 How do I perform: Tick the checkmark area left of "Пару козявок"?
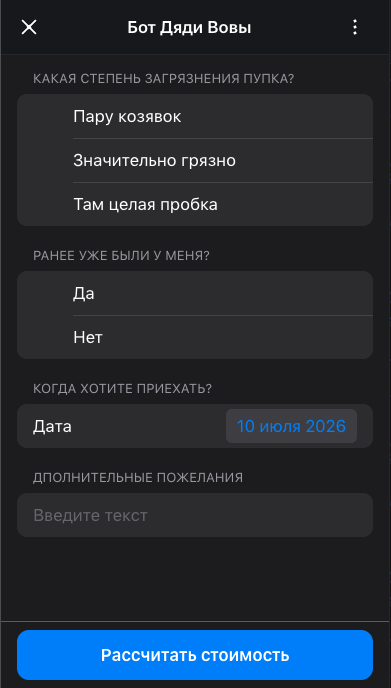click(45, 116)
